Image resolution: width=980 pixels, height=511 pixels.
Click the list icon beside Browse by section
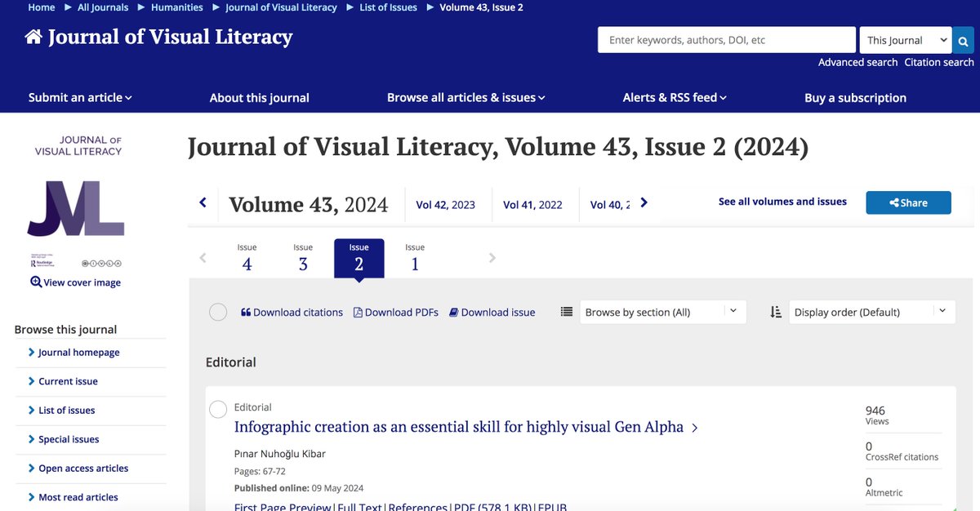pos(567,312)
